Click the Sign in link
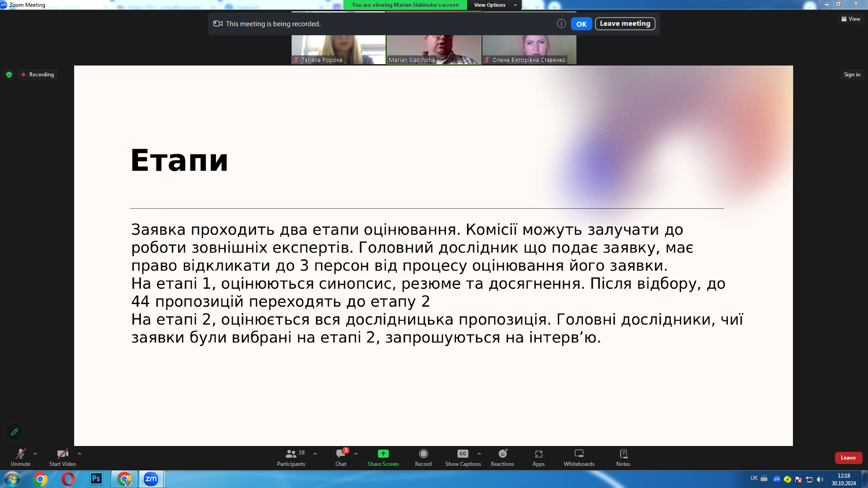The height and width of the screenshot is (488, 868). click(x=852, y=75)
